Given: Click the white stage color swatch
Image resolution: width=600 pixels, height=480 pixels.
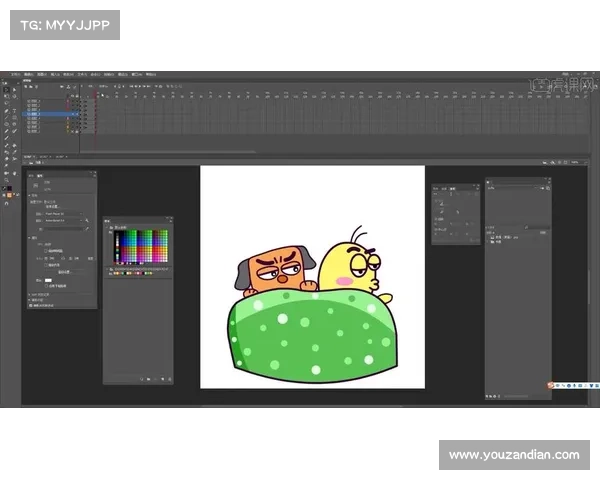Looking at the screenshot, I should click(48, 280).
